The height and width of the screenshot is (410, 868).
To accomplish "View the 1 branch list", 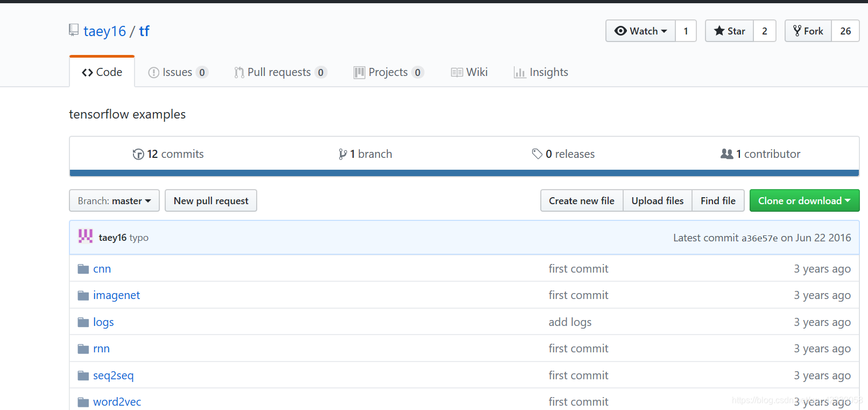I will (365, 154).
